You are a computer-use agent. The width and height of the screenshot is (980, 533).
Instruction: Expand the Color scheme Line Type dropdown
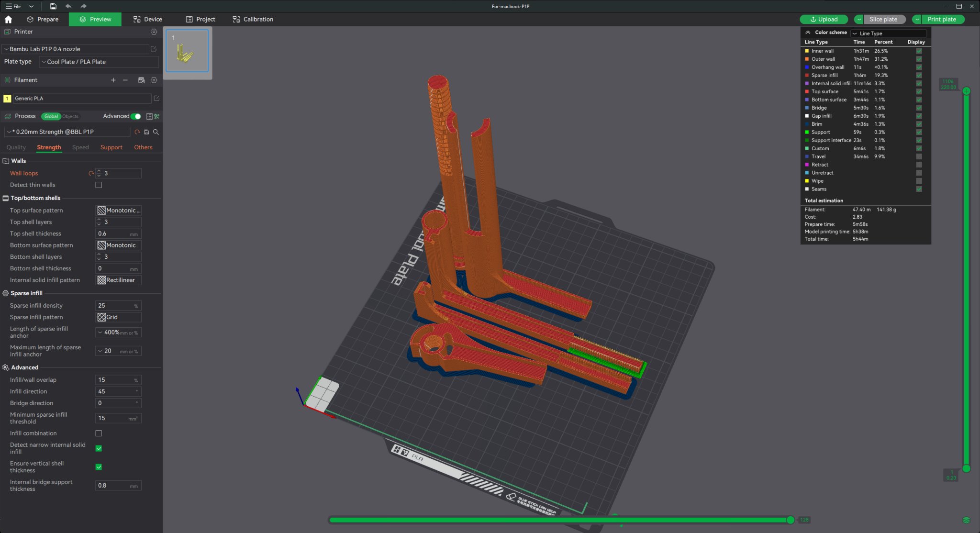point(889,33)
